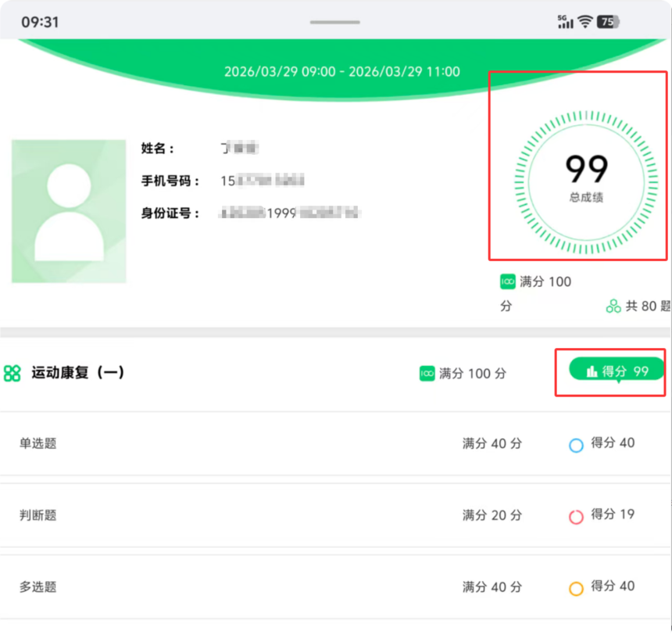Tap the 共 80 题 hexagon cluster icon

pos(613,306)
